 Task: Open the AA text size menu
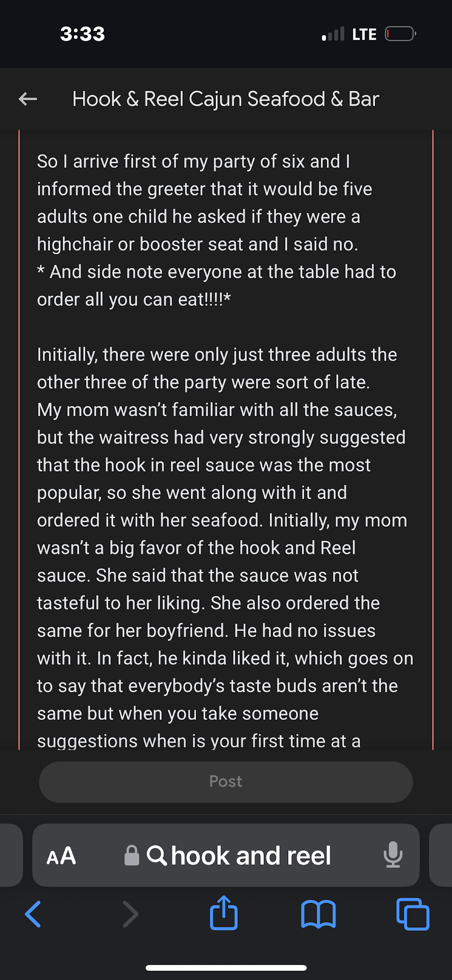tap(61, 856)
